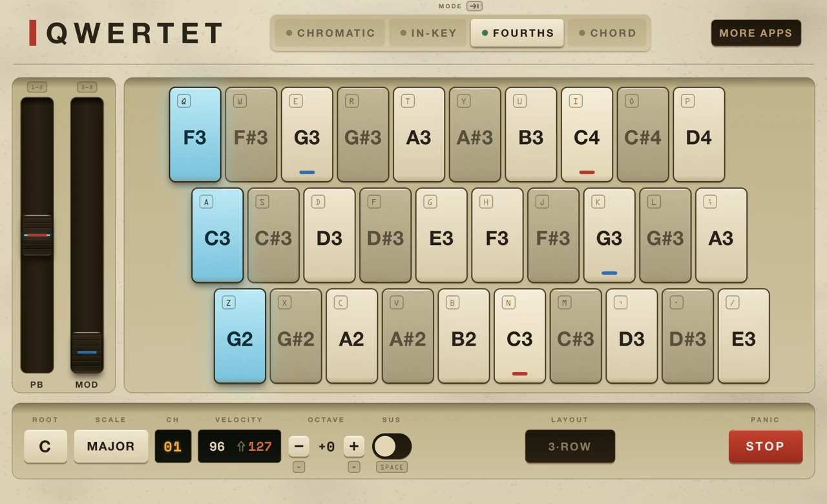The image size is (827, 504).
Task: Toggle the SUS sustain switch
Action: (x=392, y=446)
